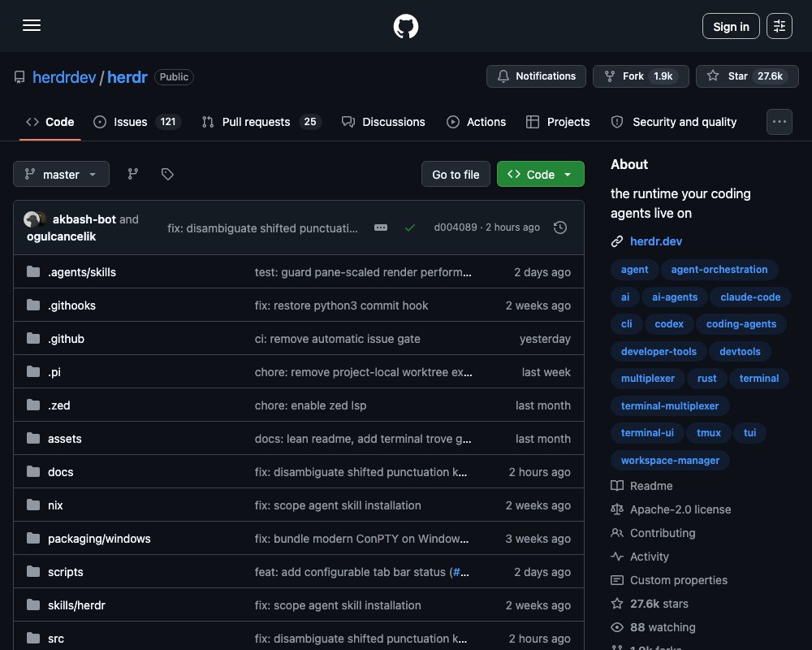Select the rust topic tag
This screenshot has width=812, height=650.
pyautogui.click(x=707, y=379)
